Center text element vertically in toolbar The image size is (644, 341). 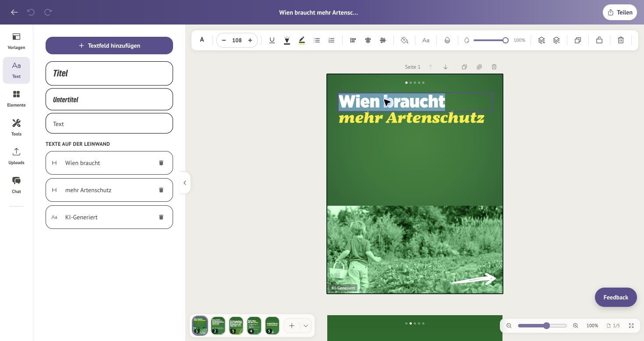click(383, 40)
